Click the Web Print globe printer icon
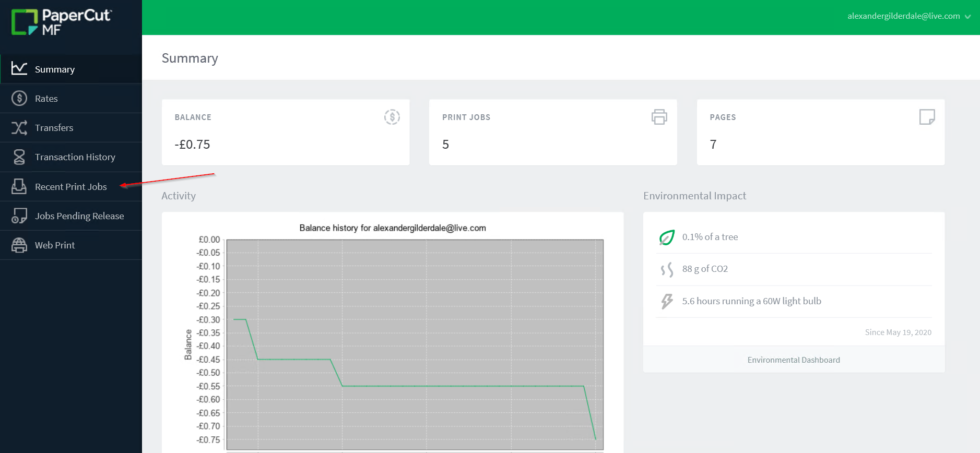Viewport: 980px width, 453px height. [x=19, y=245]
